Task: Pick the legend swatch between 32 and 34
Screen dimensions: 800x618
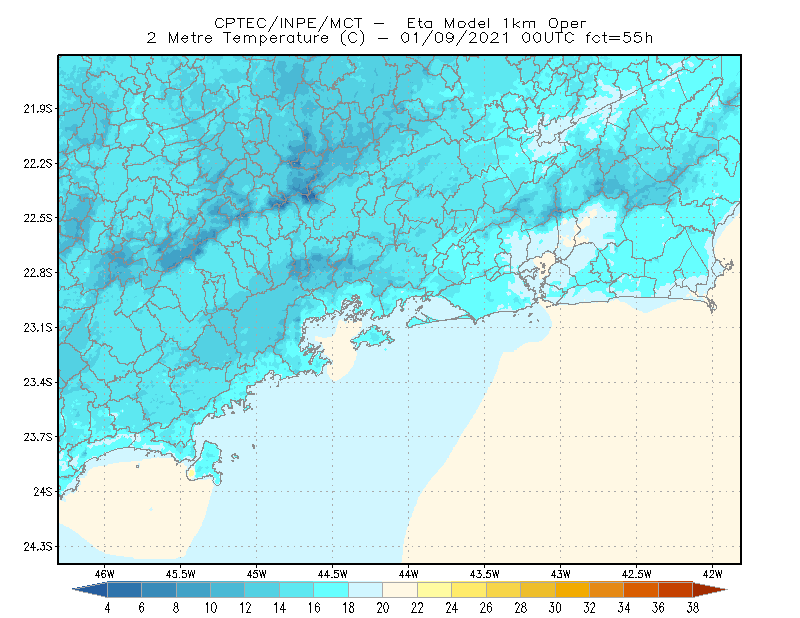Action: (x=607, y=590)
